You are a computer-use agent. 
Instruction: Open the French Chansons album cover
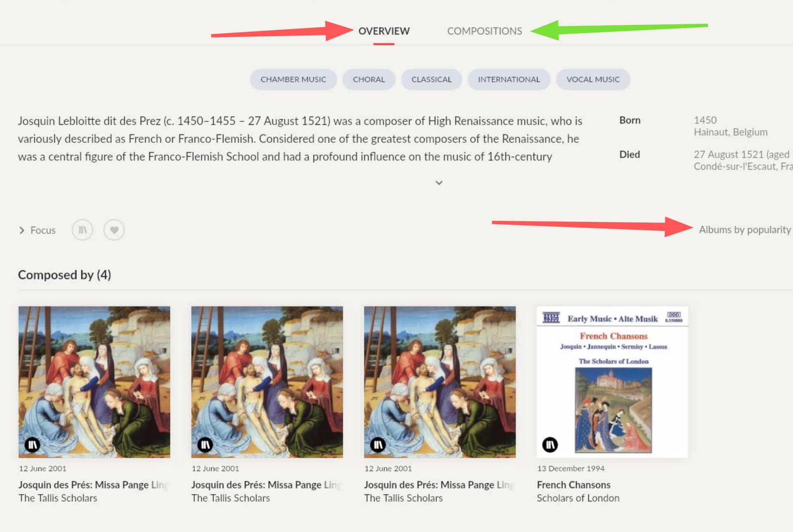(612, 382)
